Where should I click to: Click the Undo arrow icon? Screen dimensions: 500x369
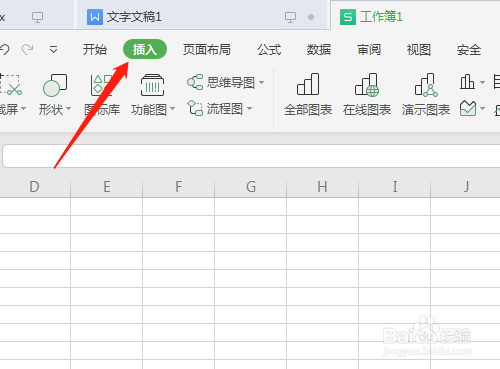coord(5,50)
